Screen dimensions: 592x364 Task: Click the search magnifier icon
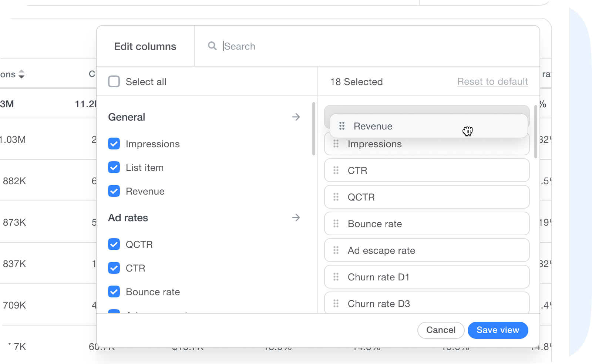pos(212,46)
